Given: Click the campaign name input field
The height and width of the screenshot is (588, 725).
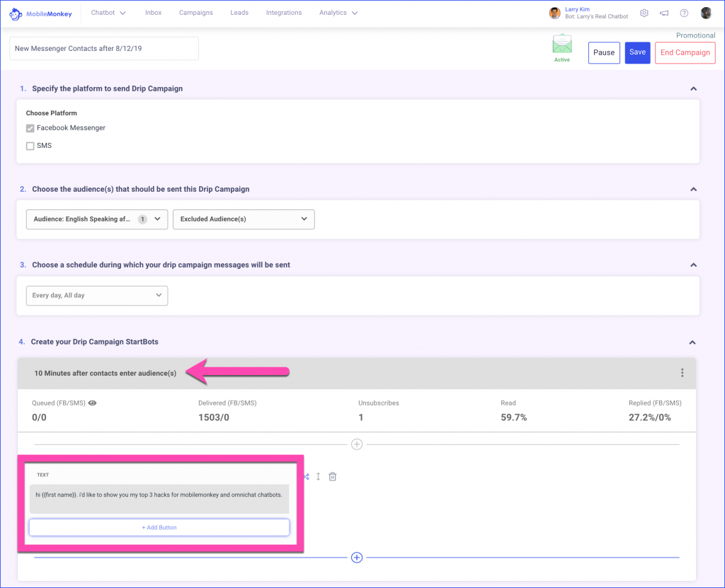Looking at the screenshot, I should (x=104, y=49).
